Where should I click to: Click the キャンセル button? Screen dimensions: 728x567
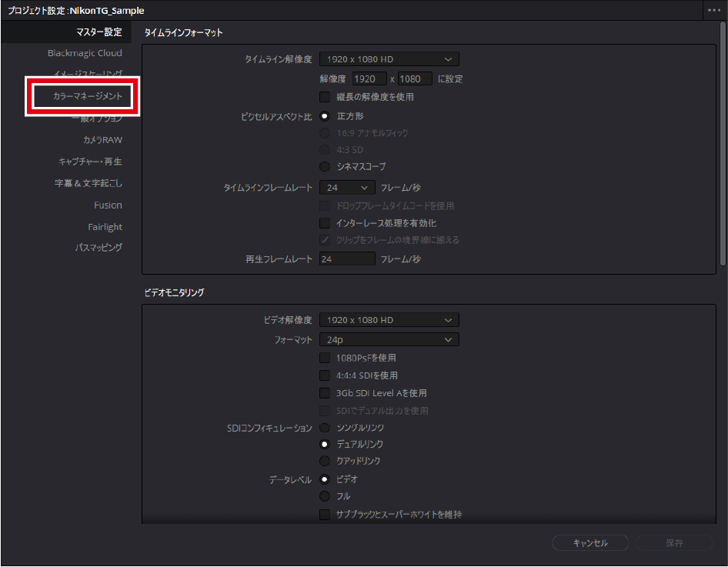[590, 543]
